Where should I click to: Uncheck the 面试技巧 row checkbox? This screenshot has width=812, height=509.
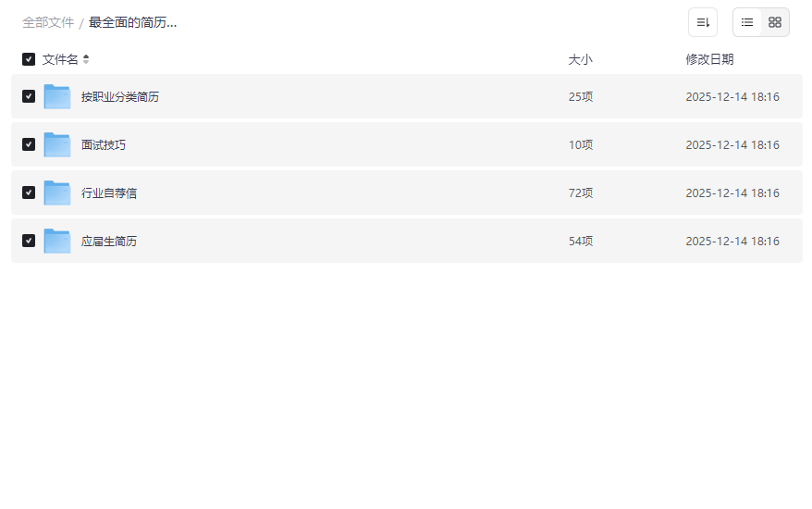tap(29, 144)
